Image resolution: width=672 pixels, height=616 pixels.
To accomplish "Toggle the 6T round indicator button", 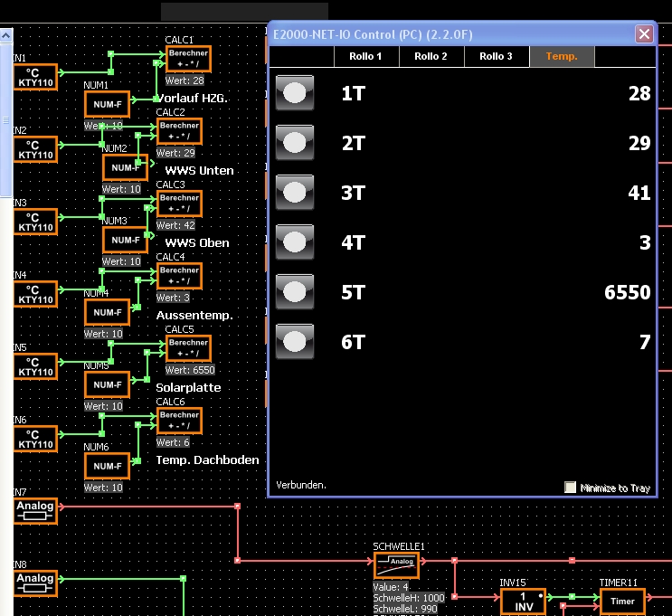I will coord(295,341).
